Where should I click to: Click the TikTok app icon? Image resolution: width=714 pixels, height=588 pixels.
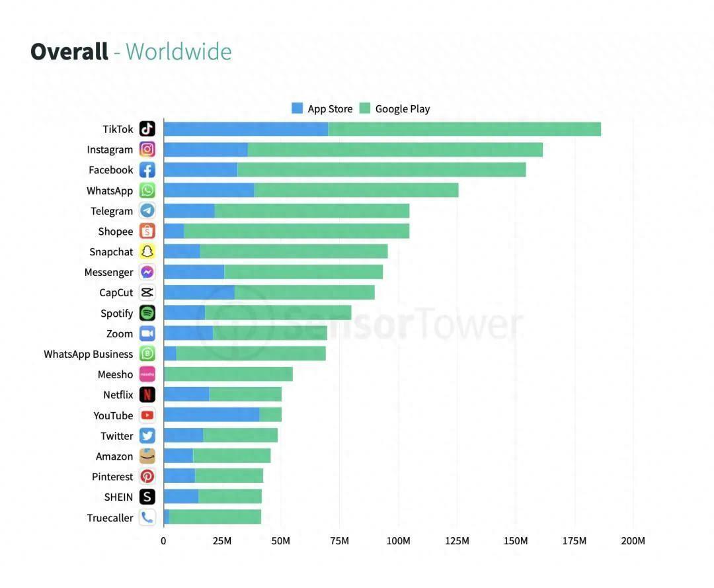pos(147,129)
